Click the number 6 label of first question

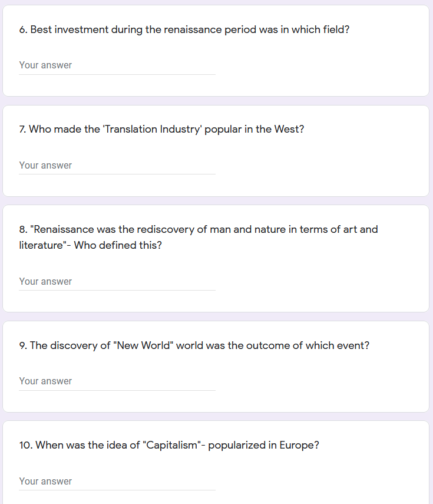click(x=23, y=29)
